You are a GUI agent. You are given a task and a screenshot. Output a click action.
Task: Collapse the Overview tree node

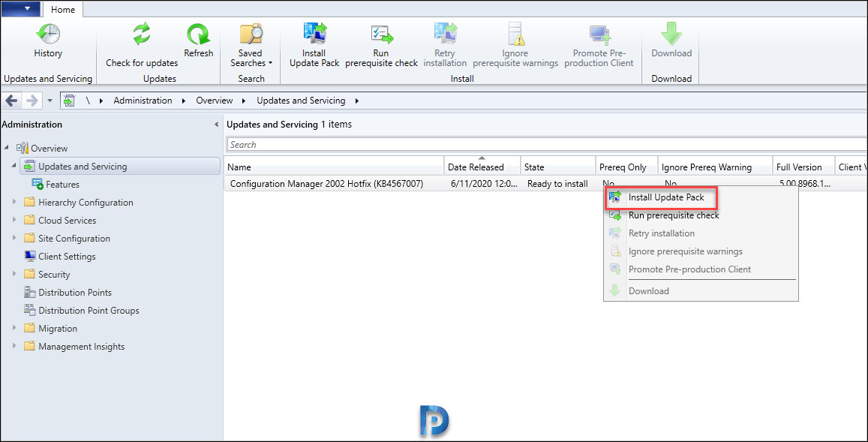(x=7, y=148)
